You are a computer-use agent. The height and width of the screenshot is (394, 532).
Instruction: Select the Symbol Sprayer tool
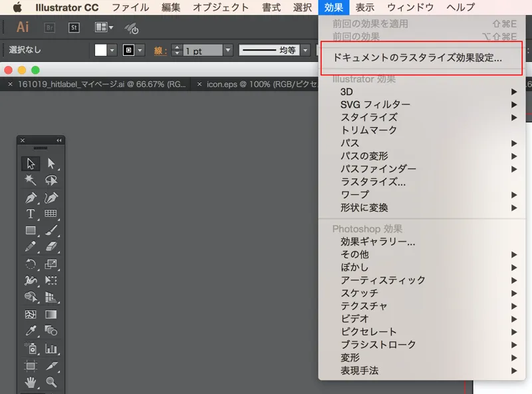coord(31,348)
